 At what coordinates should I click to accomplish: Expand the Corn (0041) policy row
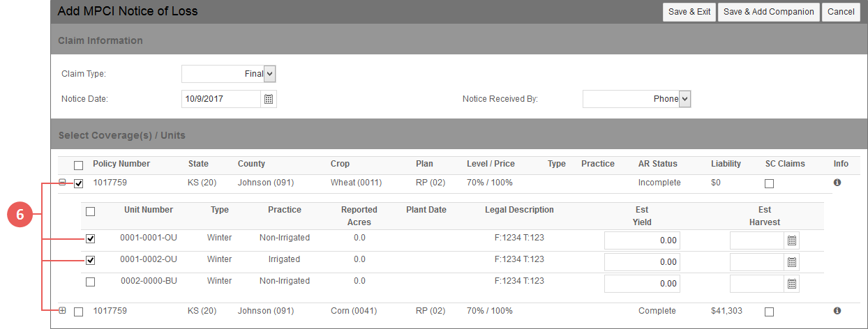pos(62,311)
